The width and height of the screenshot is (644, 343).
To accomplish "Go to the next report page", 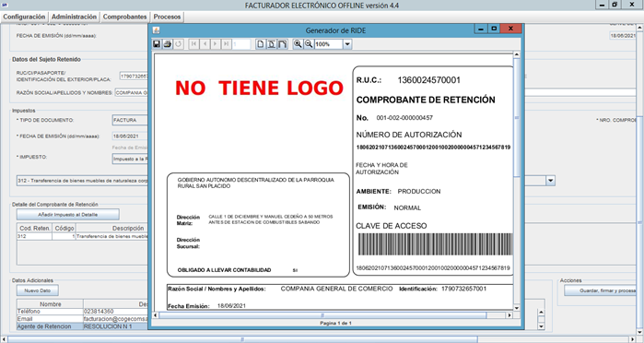I will coord(216,44).
